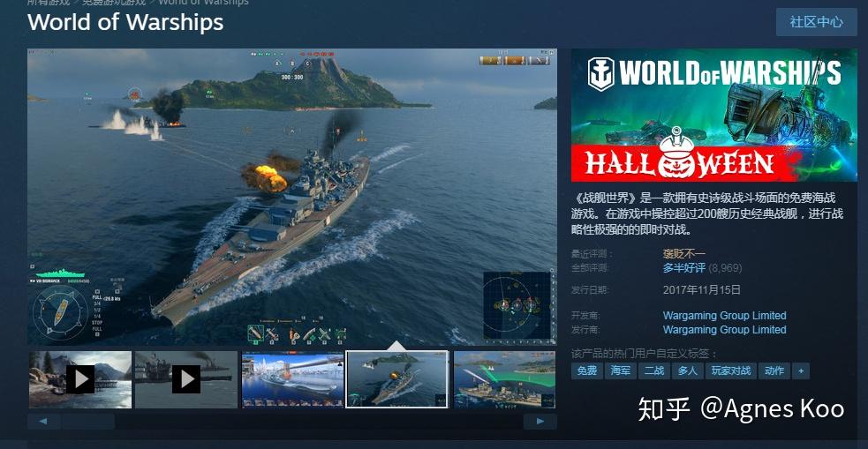Image resolution: width=868 pixels, height=449 pixels.
Task: Open the 二战 tag
Action: [653, 370]
